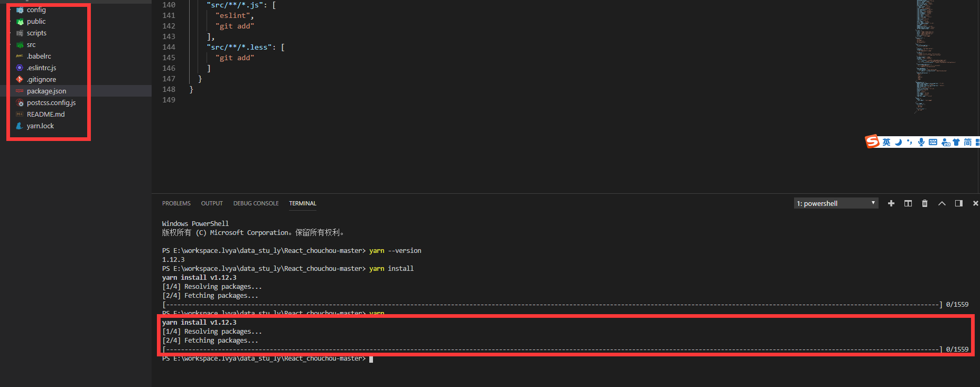
Task: Close the terminal panel
Action: pos(976,203)
